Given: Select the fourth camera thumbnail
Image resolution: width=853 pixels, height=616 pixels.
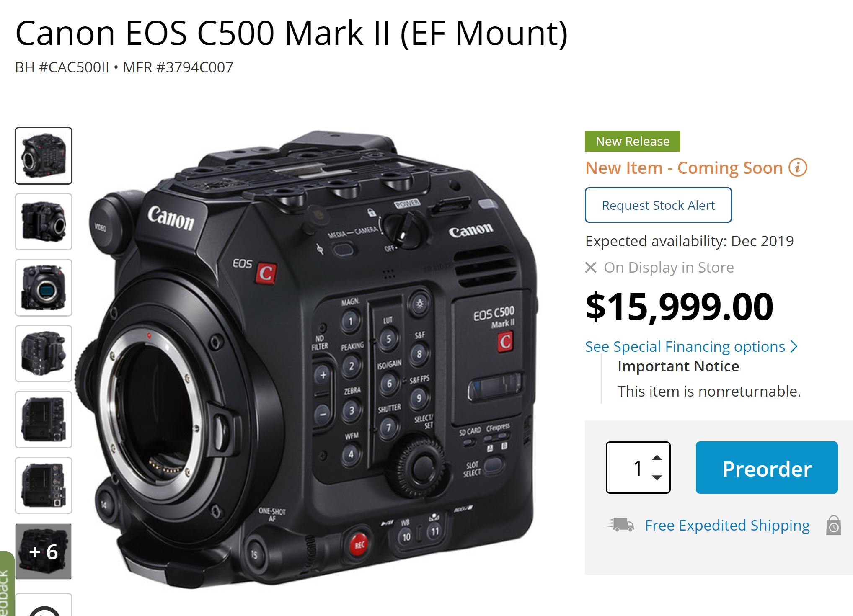Looking at the screenshot, I should (x=44, y=354).
